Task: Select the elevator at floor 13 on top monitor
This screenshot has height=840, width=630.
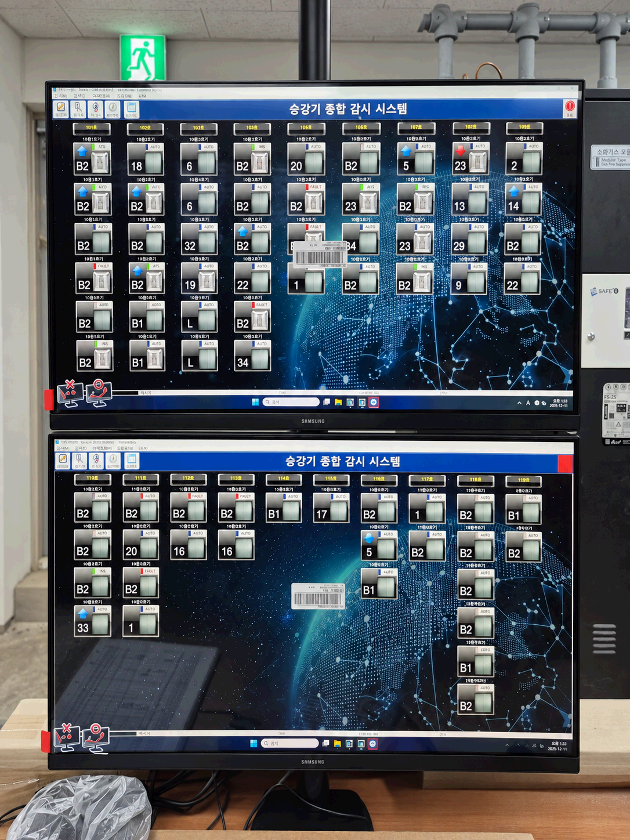Action: pyautogui.click(x=470, y=200)
